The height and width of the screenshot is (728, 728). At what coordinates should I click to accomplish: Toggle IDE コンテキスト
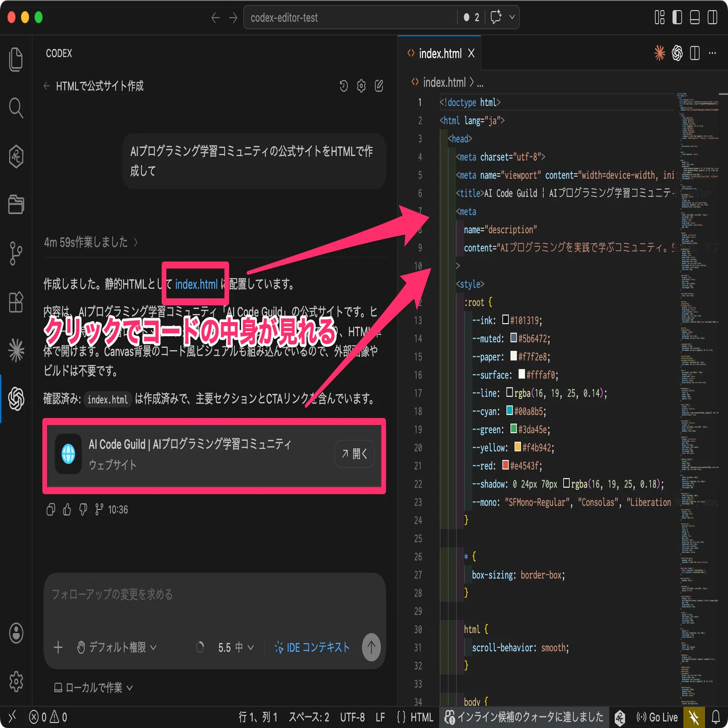click(312, 647)
